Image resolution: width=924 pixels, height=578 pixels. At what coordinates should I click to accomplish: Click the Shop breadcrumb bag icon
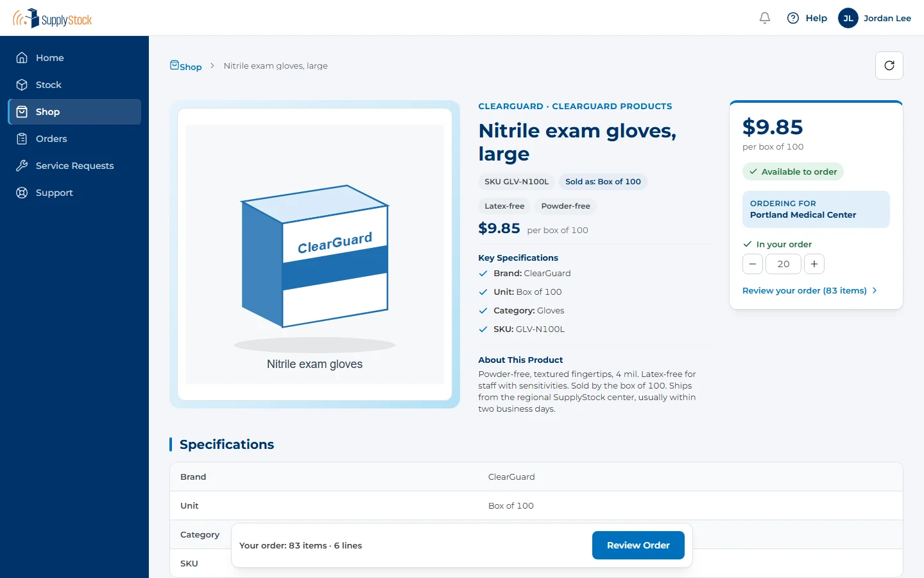pos(175,65)
